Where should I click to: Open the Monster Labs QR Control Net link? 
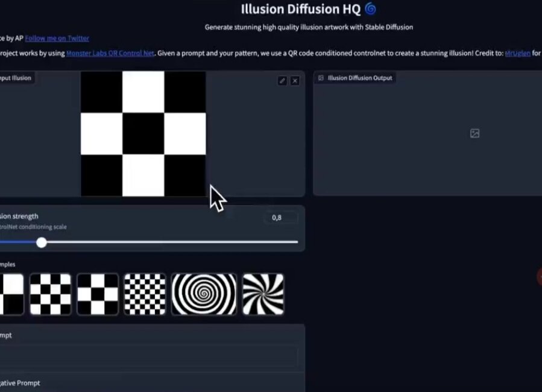[110, 53]
